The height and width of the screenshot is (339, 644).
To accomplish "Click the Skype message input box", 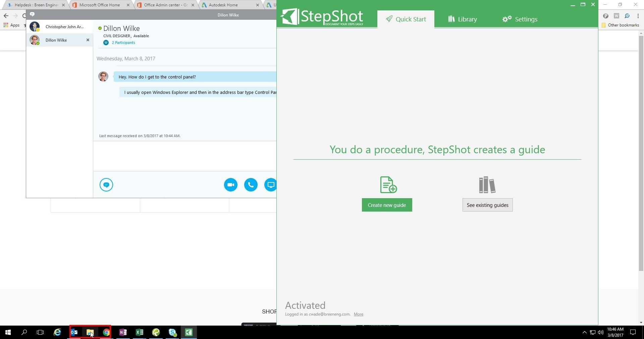I will tap(185, 156).
